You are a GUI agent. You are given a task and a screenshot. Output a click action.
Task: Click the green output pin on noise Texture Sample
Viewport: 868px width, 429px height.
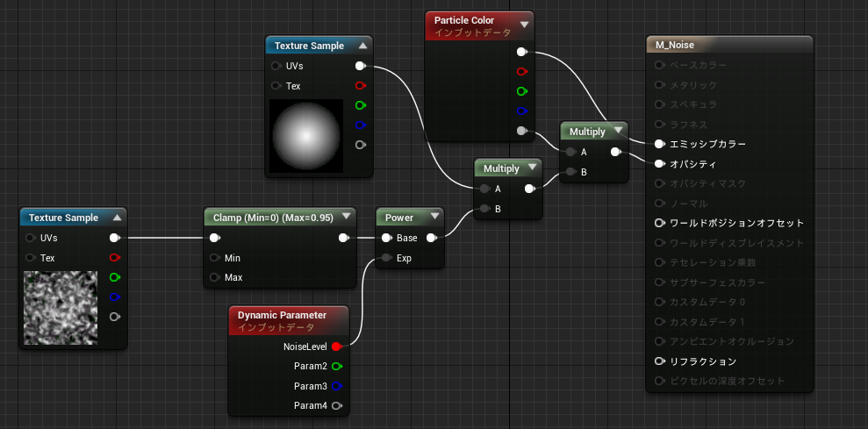(x=115, y=276)
